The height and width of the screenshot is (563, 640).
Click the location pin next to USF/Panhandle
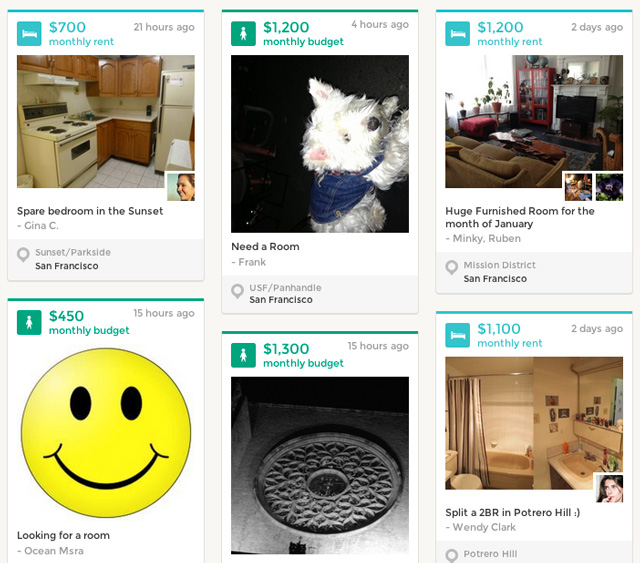pos(238,292)
